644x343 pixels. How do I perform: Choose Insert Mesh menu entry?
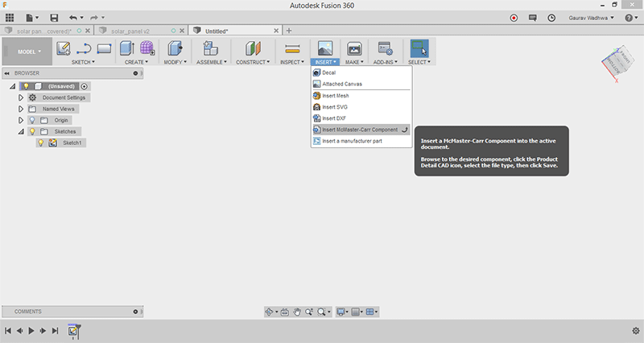tap(361, 96)
